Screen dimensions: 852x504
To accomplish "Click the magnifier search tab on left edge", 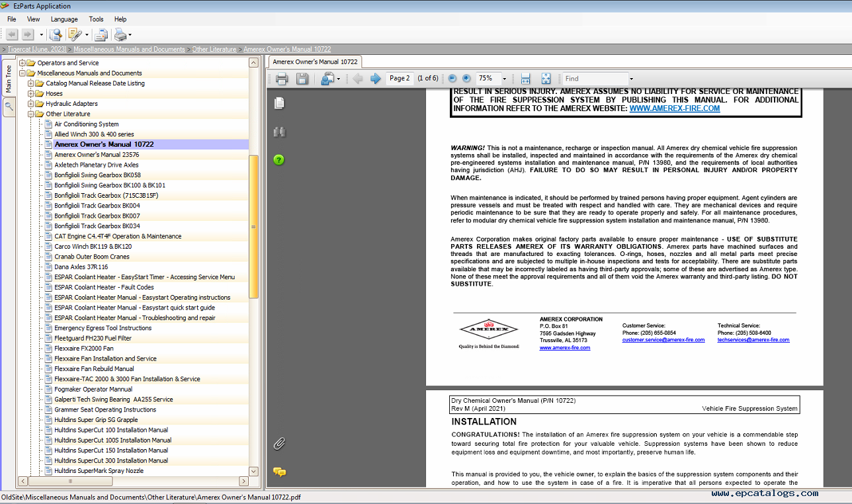I will pos(9,106).
